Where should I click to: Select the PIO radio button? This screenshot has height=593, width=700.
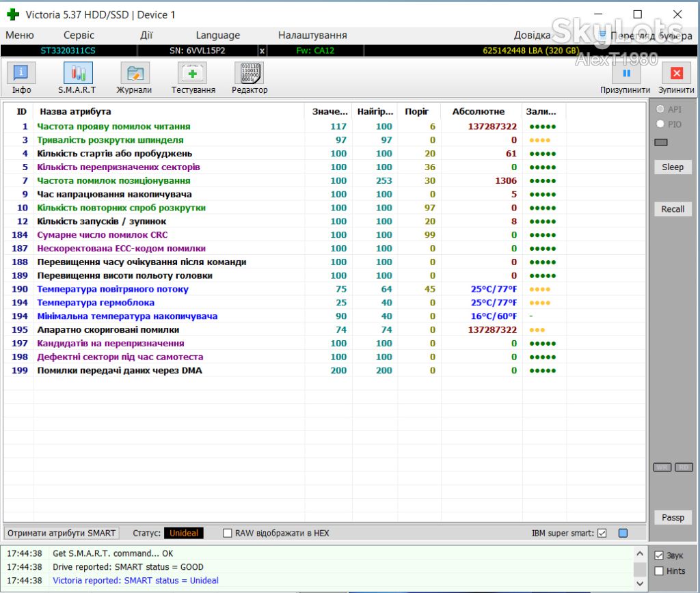click(x=660, y=124)
